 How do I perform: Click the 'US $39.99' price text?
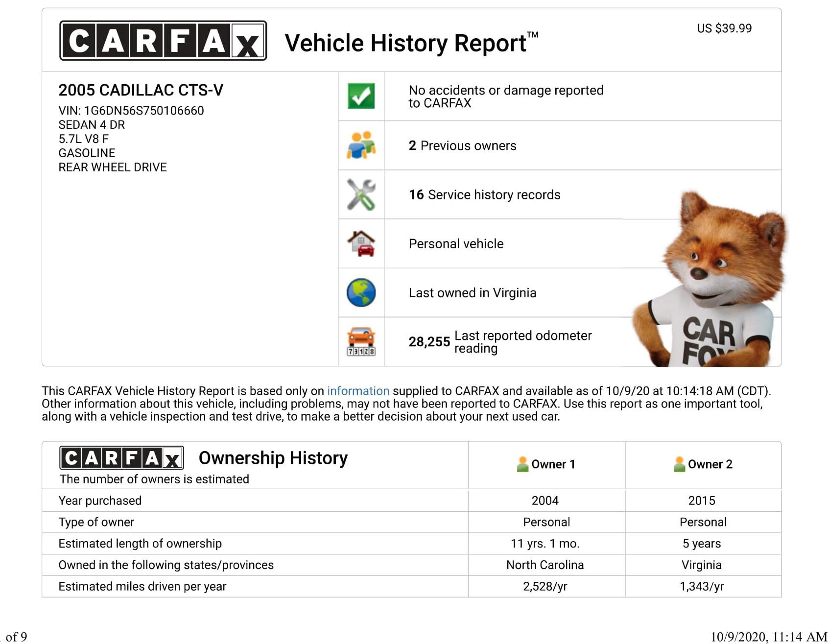[724, 28]
